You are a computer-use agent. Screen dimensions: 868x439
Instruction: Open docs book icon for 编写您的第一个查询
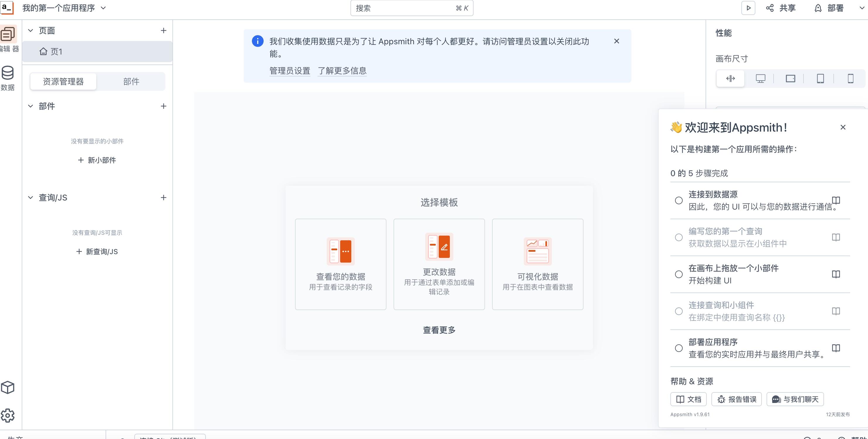pyautogui.click(x=836, y=237)
